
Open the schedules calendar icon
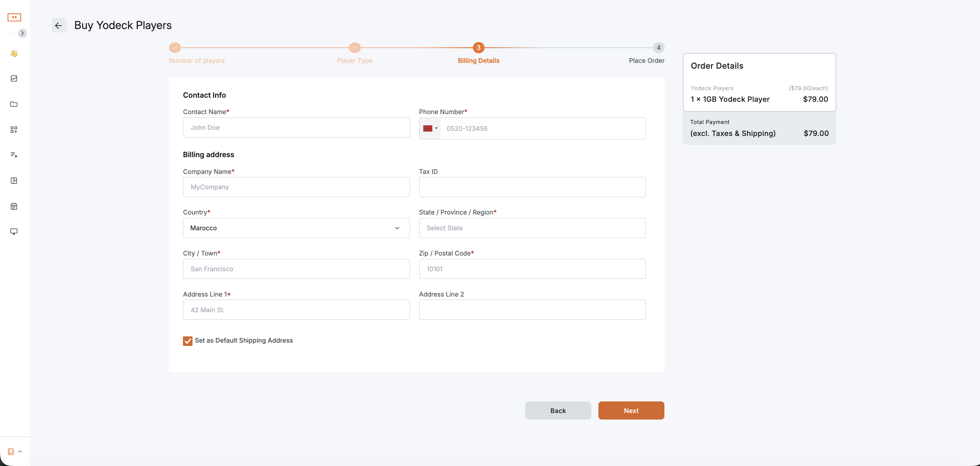tap(14, 206)
